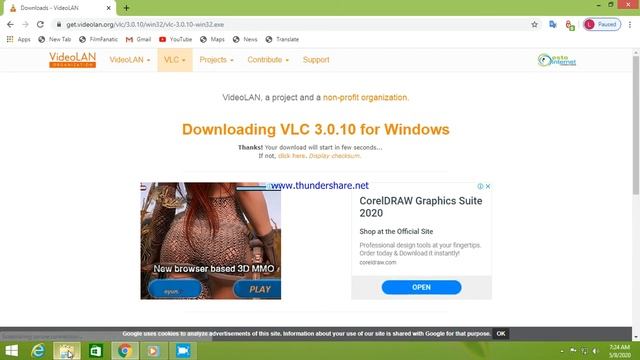Expand the VLC navigation dropdown

click(x=175, y=60)
